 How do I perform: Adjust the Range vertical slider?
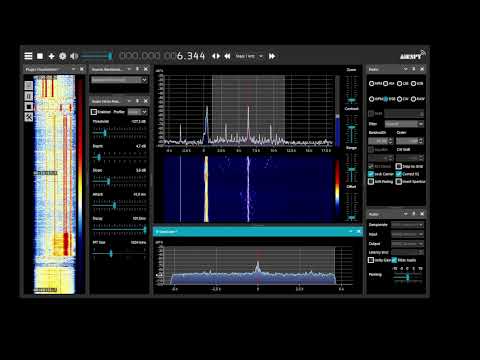[x=352, y=167]
